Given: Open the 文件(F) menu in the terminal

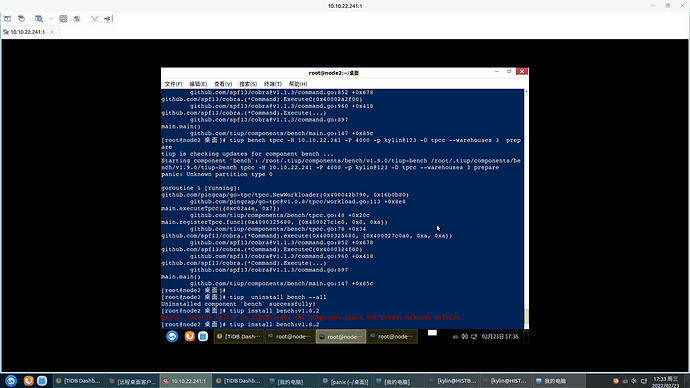Looking at the screenshot, I should tap(173, 84).
